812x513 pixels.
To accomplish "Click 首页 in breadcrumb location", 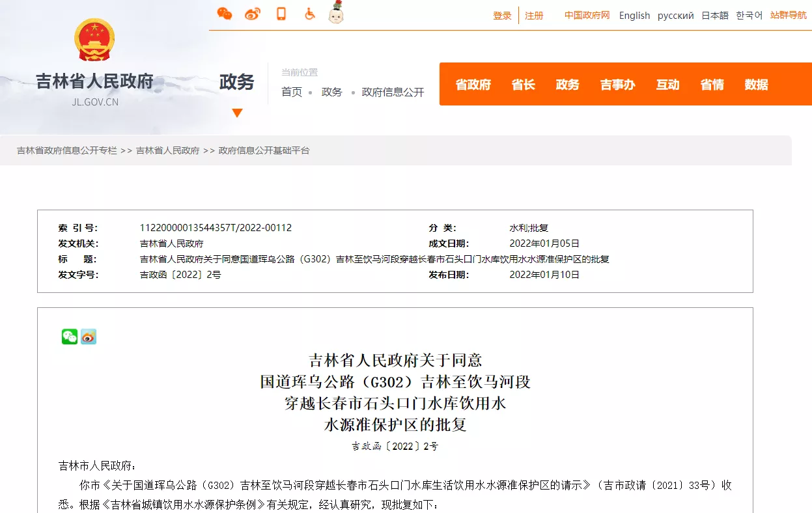I will [x=292, y=92].
